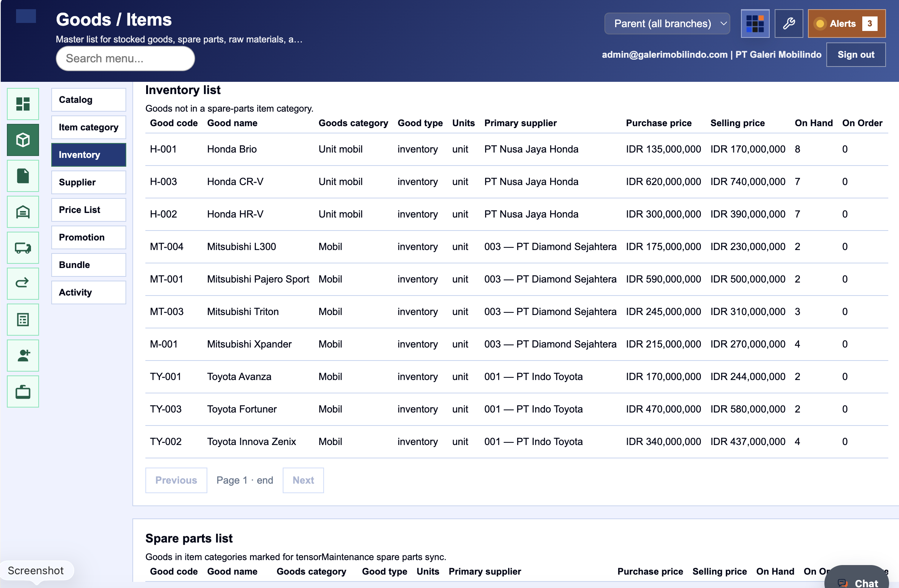Select the Inventory menu item
899x588 pixels.
coord(88,155)
